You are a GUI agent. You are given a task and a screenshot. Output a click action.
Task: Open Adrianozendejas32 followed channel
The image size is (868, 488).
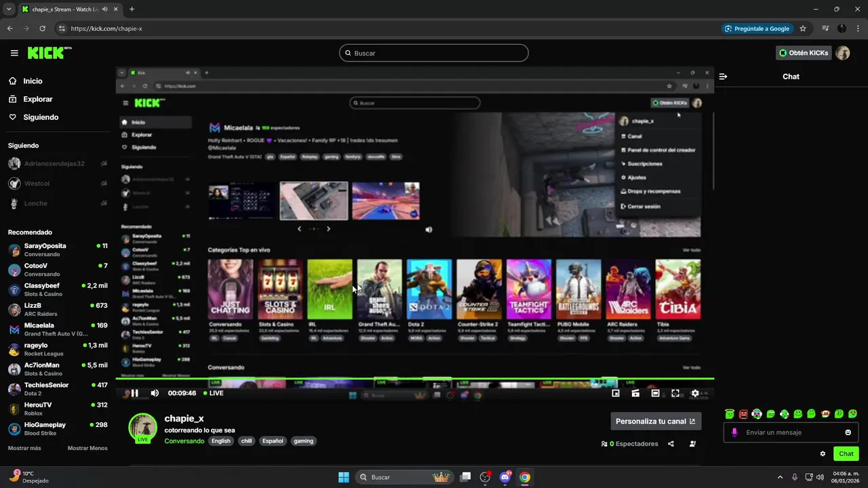(x=58, y=164)
